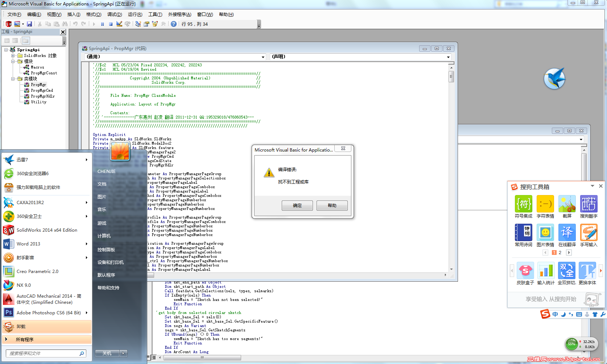Image resolution: width=607 pixels, height=364 pixels.
Task: Select the PropMgrCmd class module
Action: point(42,91)
